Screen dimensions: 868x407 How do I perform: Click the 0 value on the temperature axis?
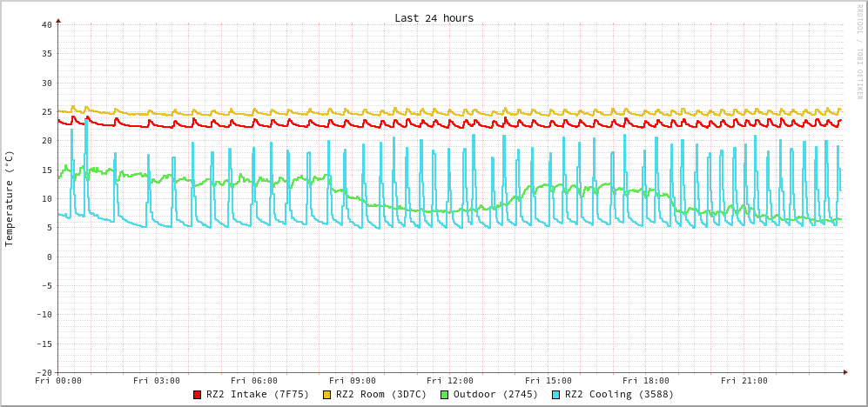tap(50, 257)
